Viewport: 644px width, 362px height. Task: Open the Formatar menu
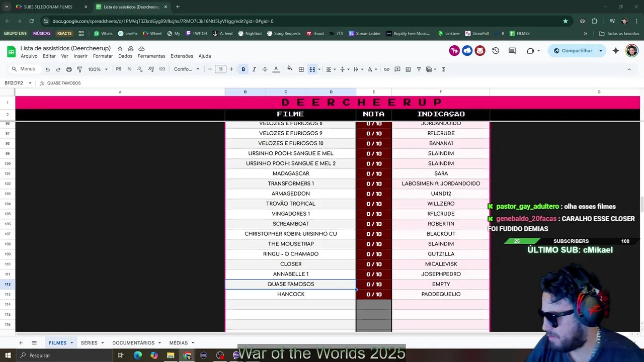[x=103, y=56]
